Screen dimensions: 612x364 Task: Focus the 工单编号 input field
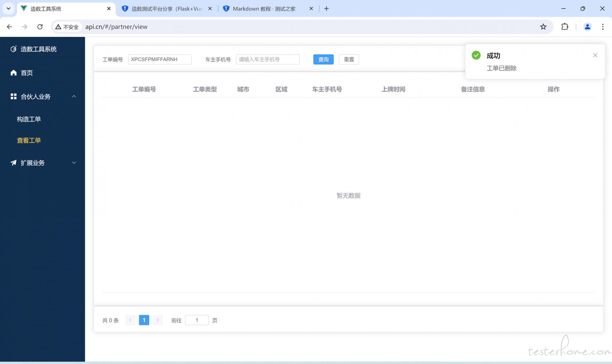(x=160, y=60)
